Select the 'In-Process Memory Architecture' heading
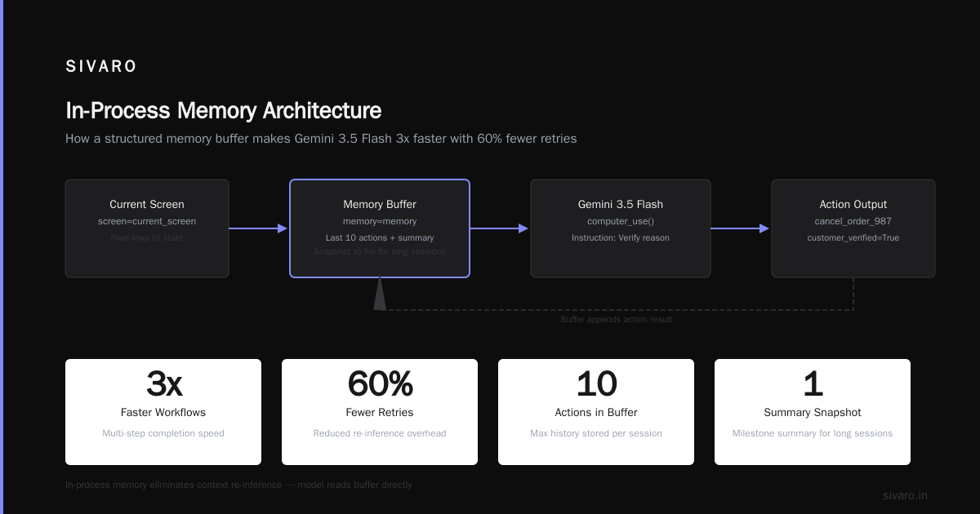980x514 pixels. (223, 110)
